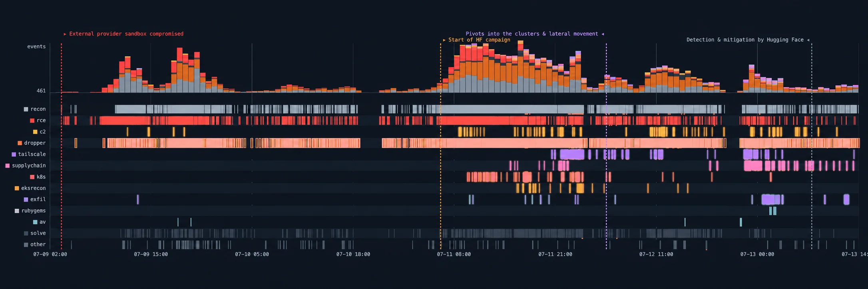Image resolution: width=868 pixels, height=289 pixels.
Task: Pick the gray swatch beside other
Action: click(x=26, y=245)
